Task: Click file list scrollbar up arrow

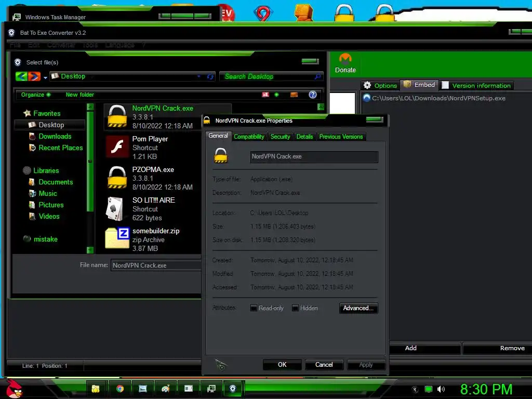Action: pos(321,107)
